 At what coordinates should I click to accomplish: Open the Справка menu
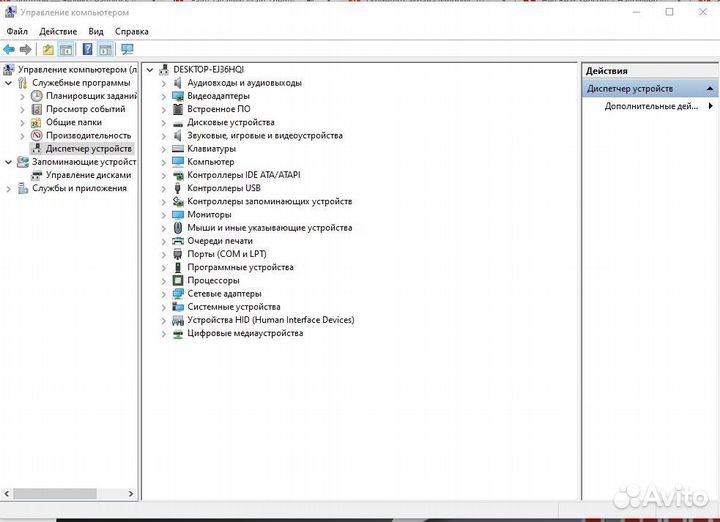coord(132,31)
